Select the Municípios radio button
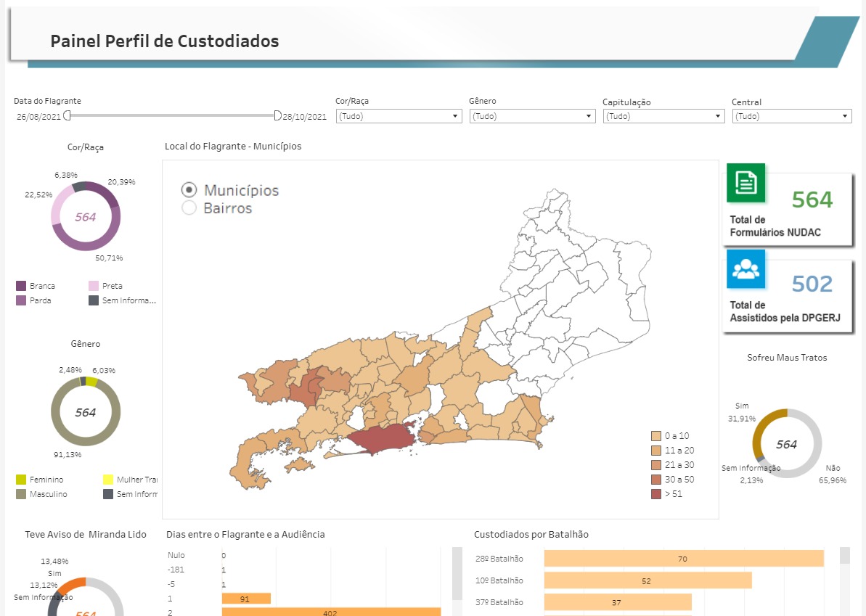 (x=189, y=190)
